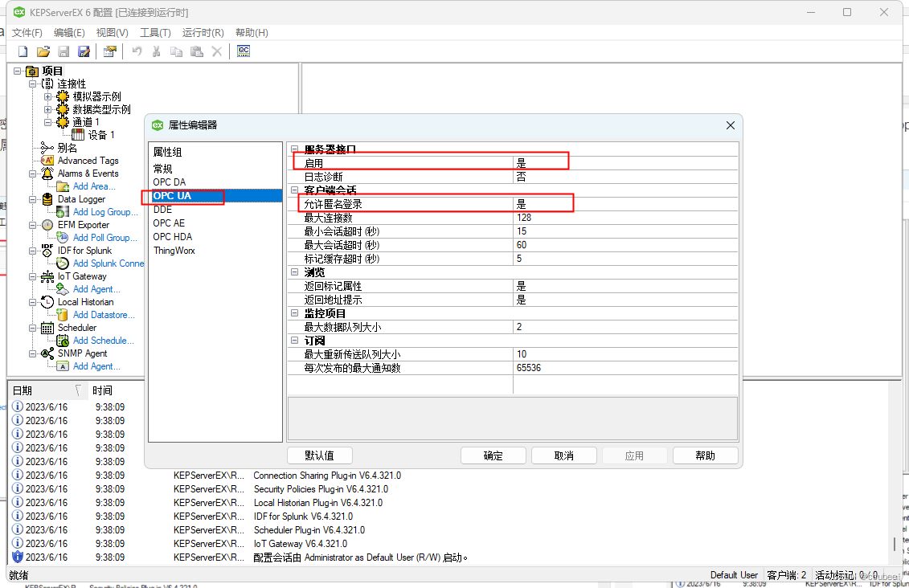Click the Undo toolbar icon
The height and width of the screenshot is (588, 909).
[137, 51]
